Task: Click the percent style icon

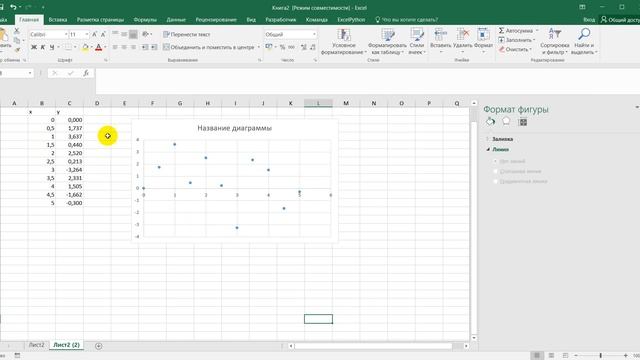Action: (282, 47)
